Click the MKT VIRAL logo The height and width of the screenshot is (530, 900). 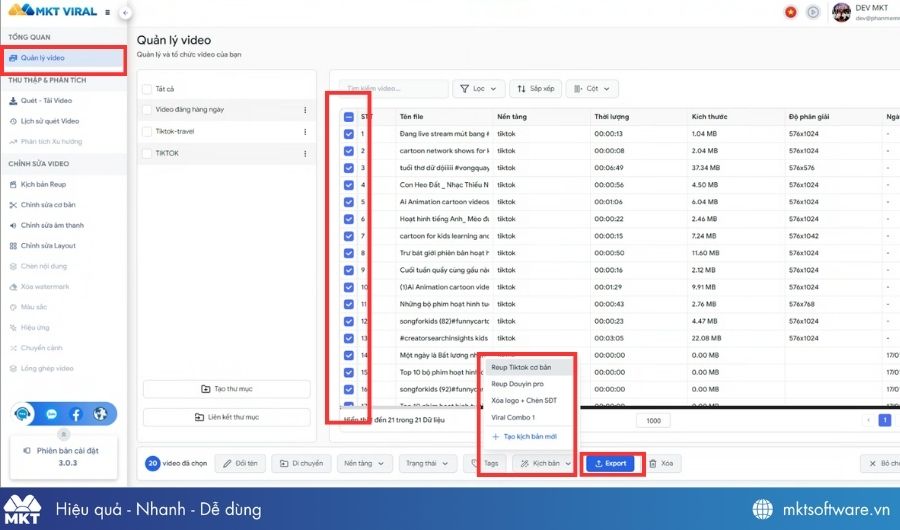click(53, 11)
